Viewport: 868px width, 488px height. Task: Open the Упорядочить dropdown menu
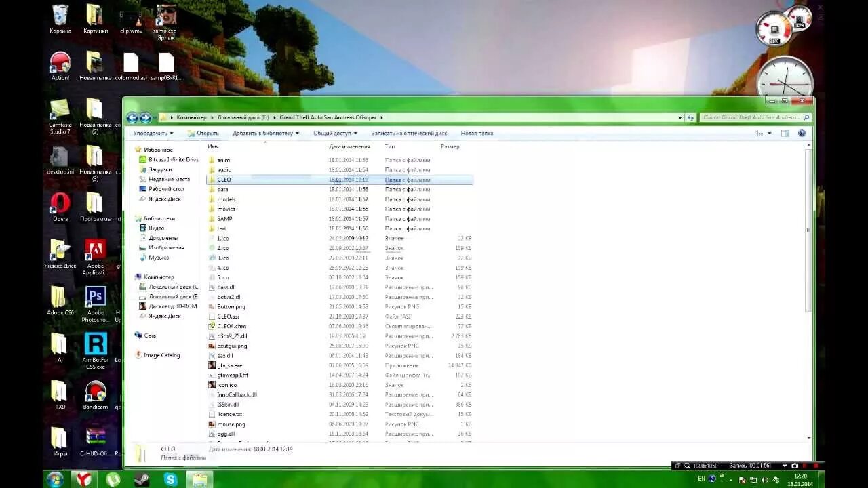tap(153, 134)
